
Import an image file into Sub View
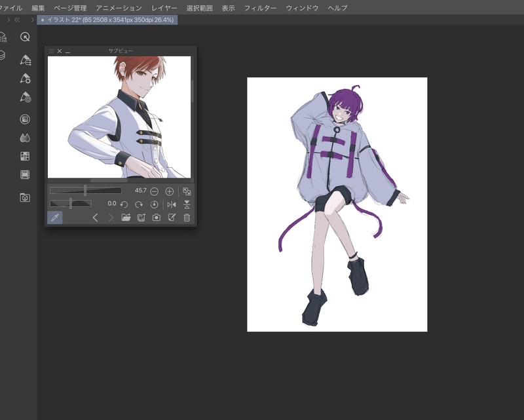(126, 218)
